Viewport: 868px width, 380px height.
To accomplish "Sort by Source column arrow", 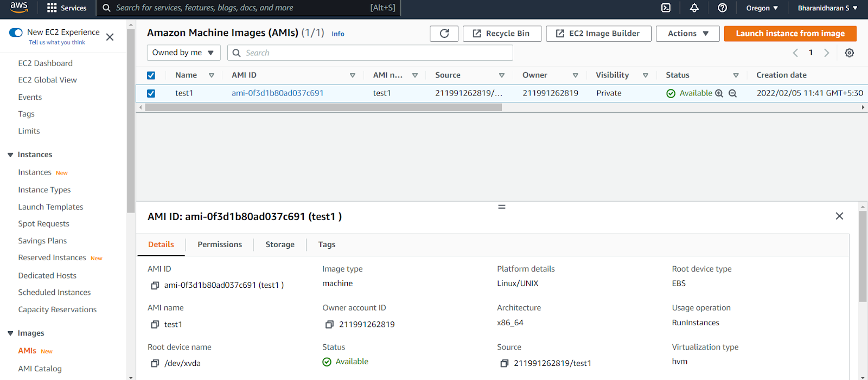I will click(x=502, y=75).
